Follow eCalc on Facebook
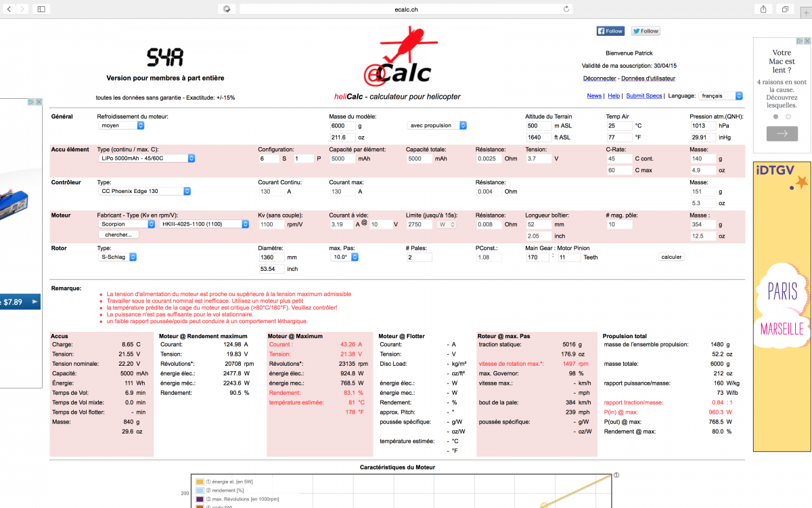The height and width of the screenshot is (508, 812). click(x=610, y=31)
